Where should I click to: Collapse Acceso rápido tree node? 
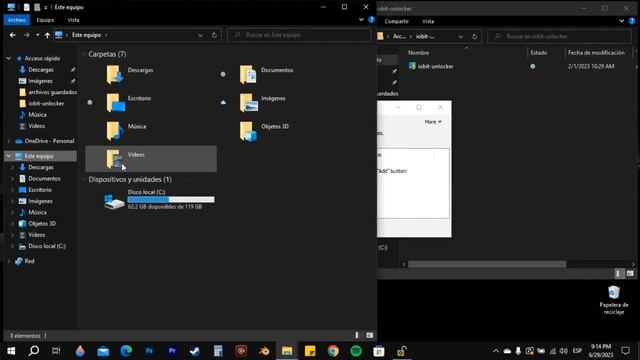[x=9, y=58]
